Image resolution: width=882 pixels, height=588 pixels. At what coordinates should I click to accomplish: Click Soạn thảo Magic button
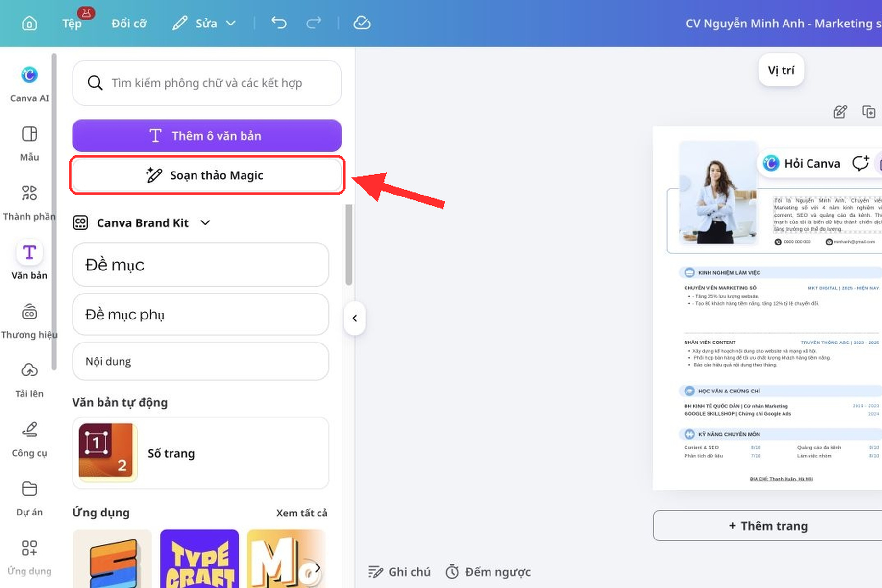[207, 175]
